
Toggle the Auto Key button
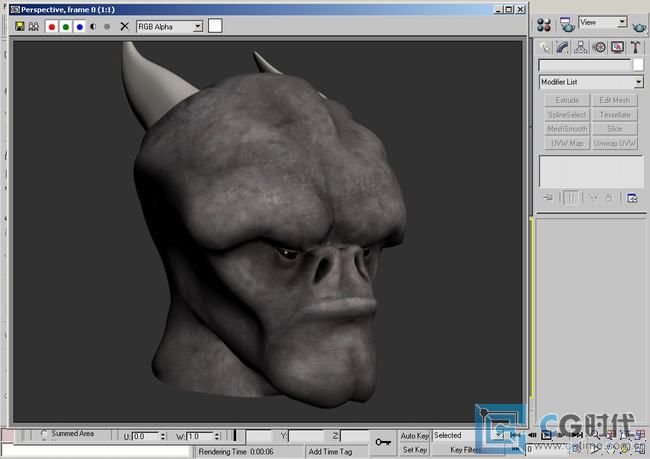[414, 436]
